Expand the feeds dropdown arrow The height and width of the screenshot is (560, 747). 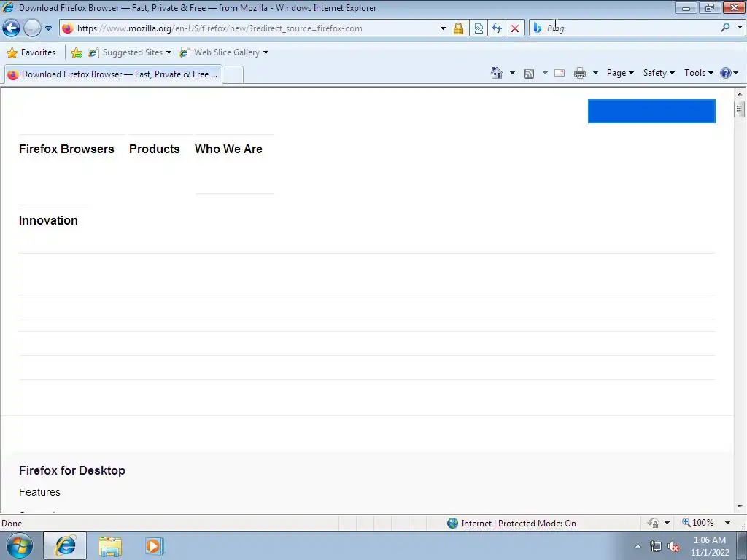(545, 73)
